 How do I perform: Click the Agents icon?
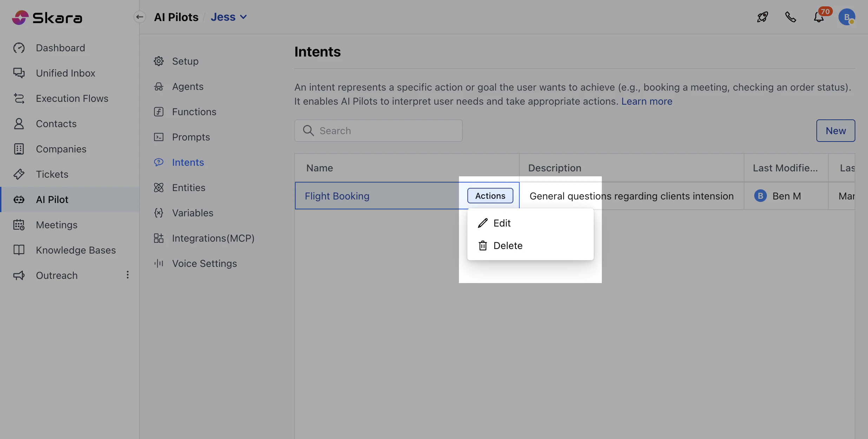[x=159, y=86]
